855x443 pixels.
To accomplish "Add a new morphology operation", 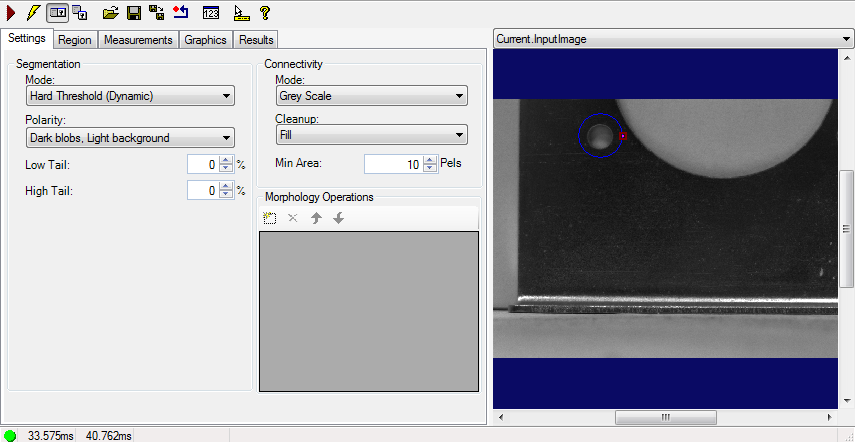I will coord(269,218).
